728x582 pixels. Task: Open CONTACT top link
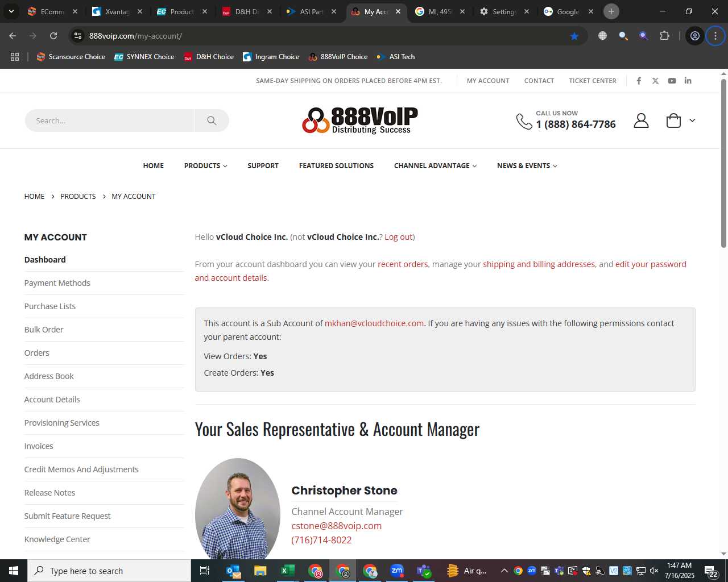tap(539, 81)
